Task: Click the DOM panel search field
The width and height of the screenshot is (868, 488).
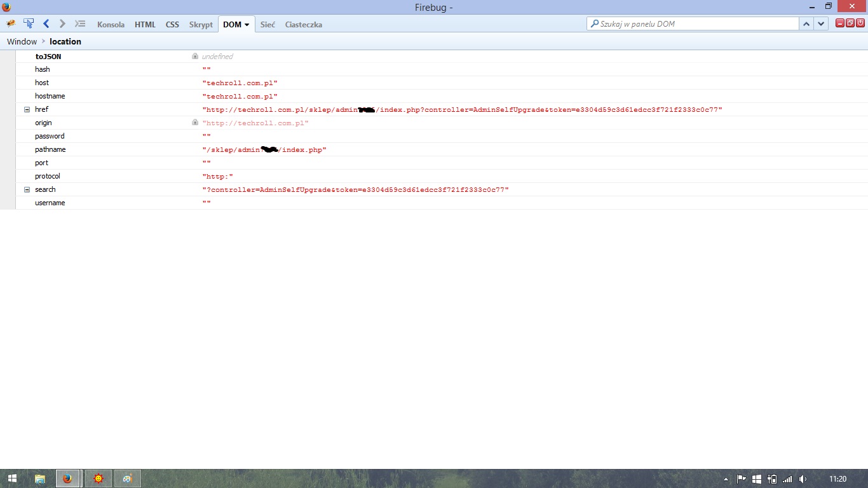Action: pyautogui.click(x=693, y=24)
